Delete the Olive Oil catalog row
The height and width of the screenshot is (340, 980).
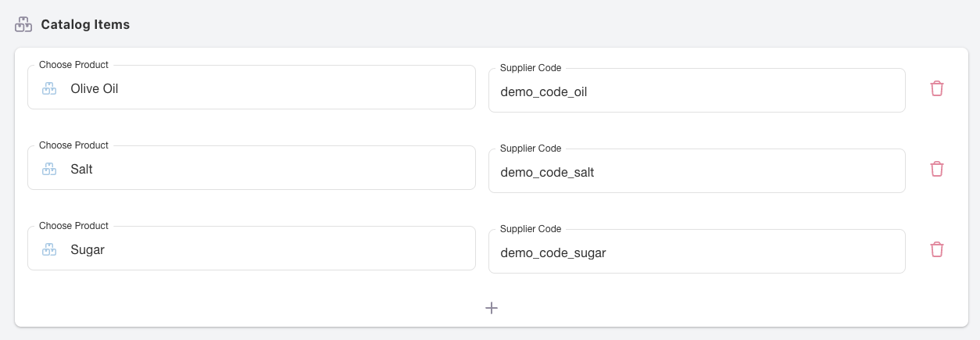coord(937,88)
